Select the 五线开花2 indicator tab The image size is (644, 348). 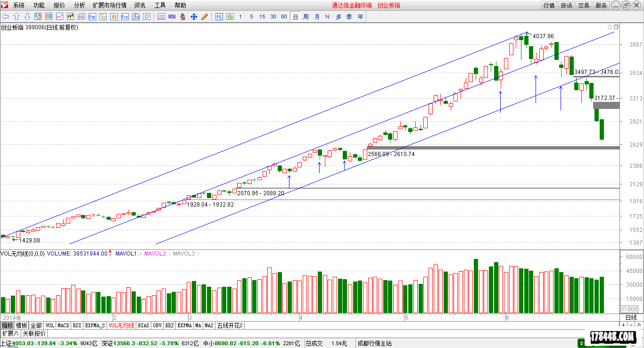coord(230,325)
